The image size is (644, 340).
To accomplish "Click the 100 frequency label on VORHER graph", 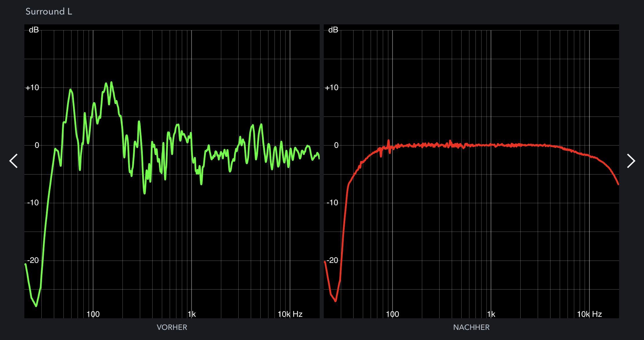I will tap(93, 314).
